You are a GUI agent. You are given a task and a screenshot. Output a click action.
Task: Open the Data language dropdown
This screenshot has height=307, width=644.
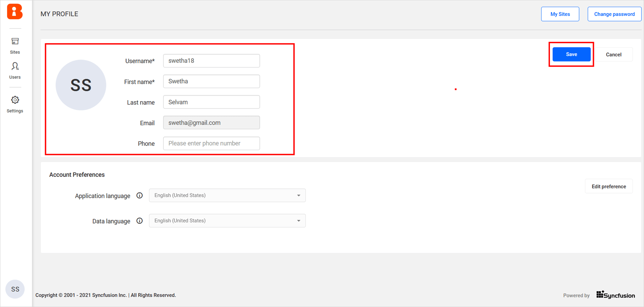click(x=227, y=221)
